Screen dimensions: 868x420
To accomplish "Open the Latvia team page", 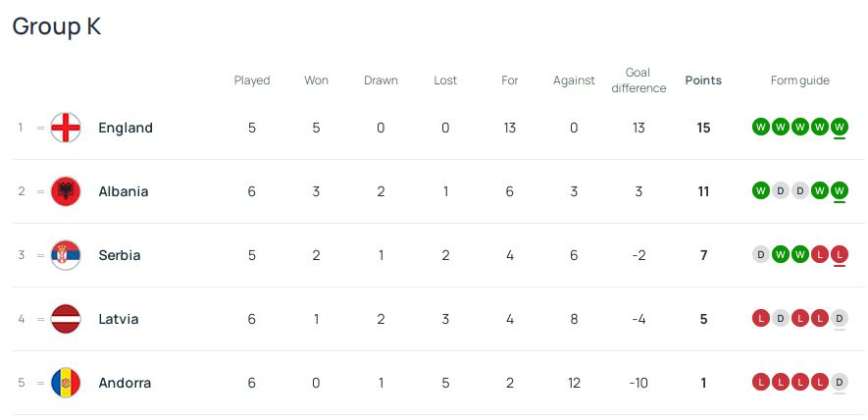I will point(119,319).
